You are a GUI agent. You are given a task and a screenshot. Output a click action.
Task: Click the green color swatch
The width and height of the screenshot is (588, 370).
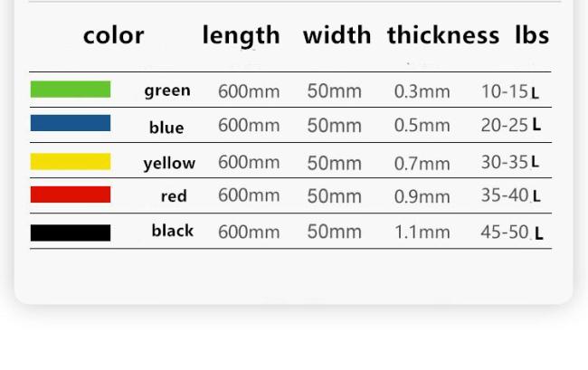click(71, 90)
